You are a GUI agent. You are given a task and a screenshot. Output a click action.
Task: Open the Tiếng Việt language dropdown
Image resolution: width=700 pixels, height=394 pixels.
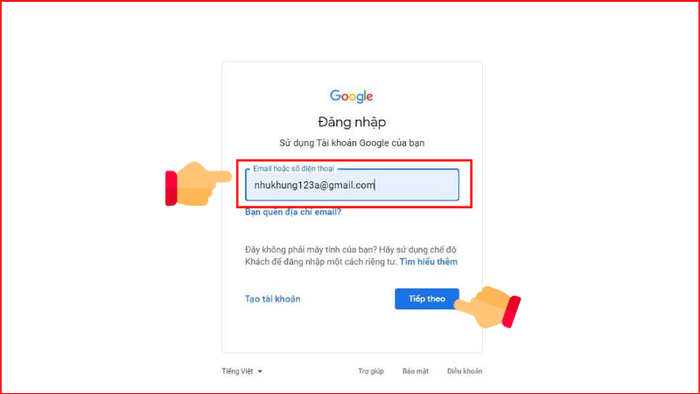pos(242,371)
